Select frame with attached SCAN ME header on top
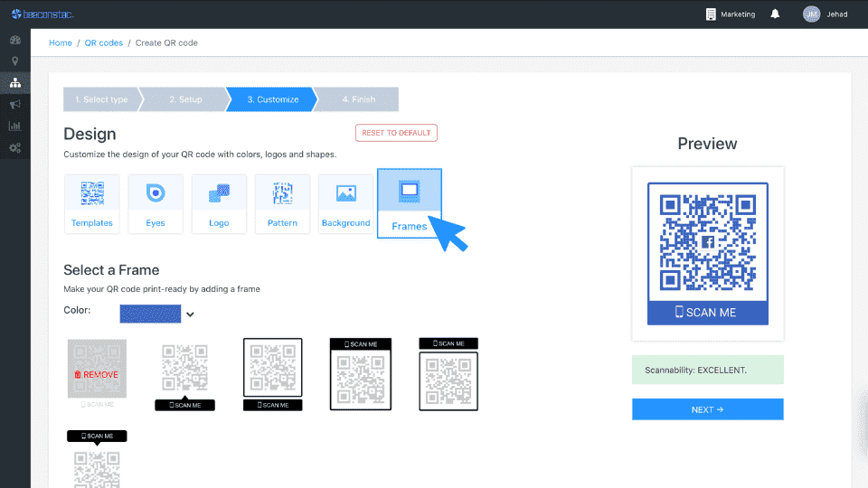 (361, 374)
